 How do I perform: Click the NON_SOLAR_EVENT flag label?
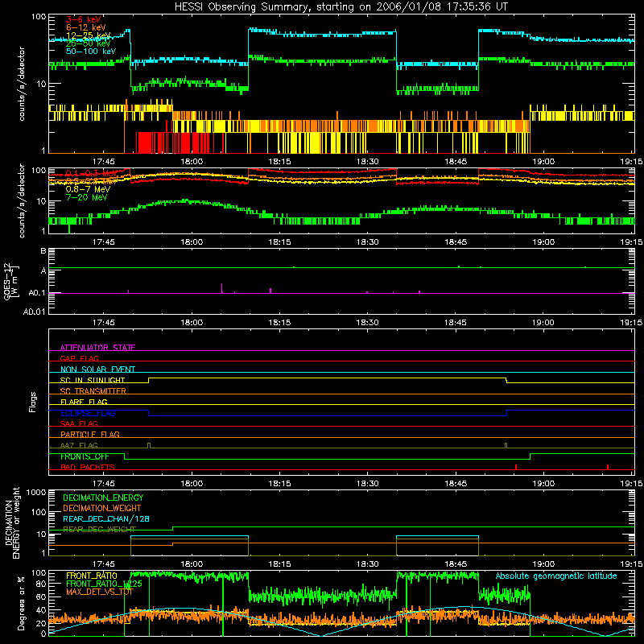[97, 369]
